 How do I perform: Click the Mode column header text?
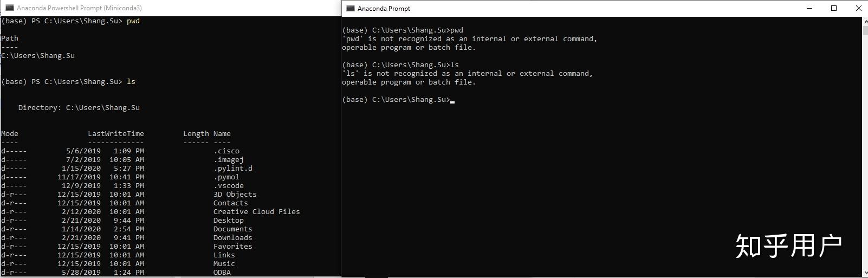[x=10, y=133]
